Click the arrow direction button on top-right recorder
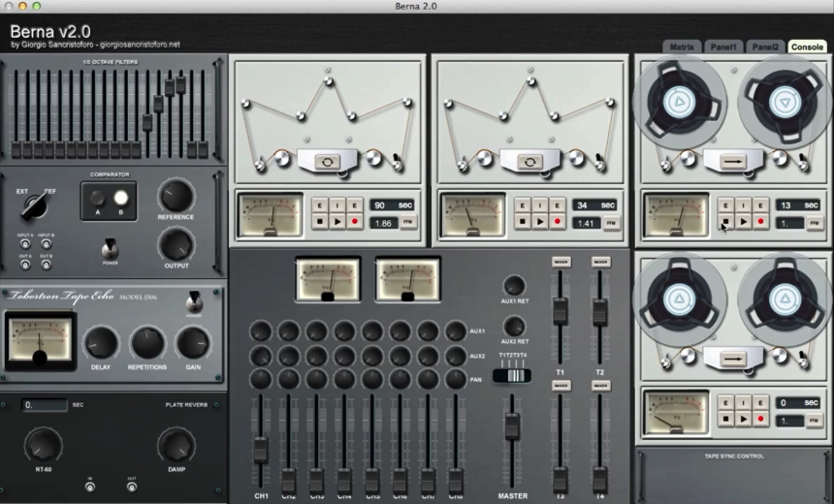 pos(733,161)
